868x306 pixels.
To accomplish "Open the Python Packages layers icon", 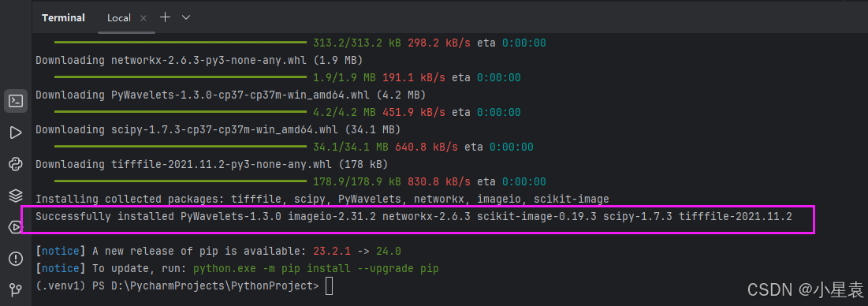I will point(16,196).
